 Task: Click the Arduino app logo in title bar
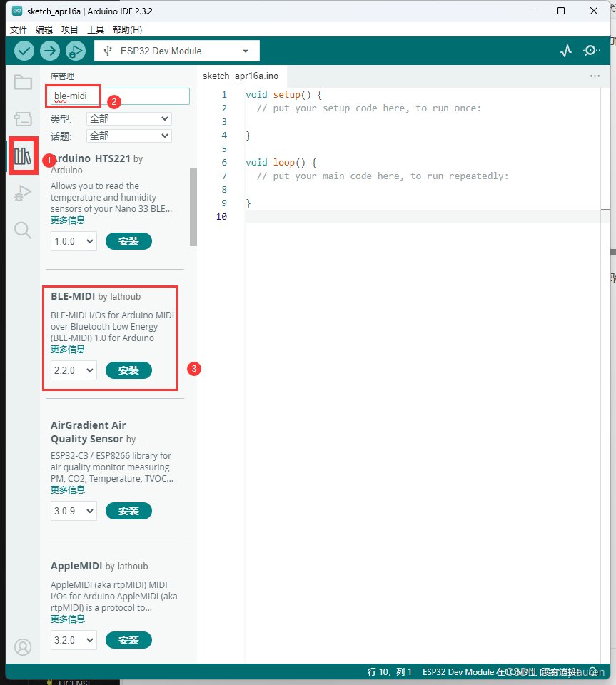point(17,11)
